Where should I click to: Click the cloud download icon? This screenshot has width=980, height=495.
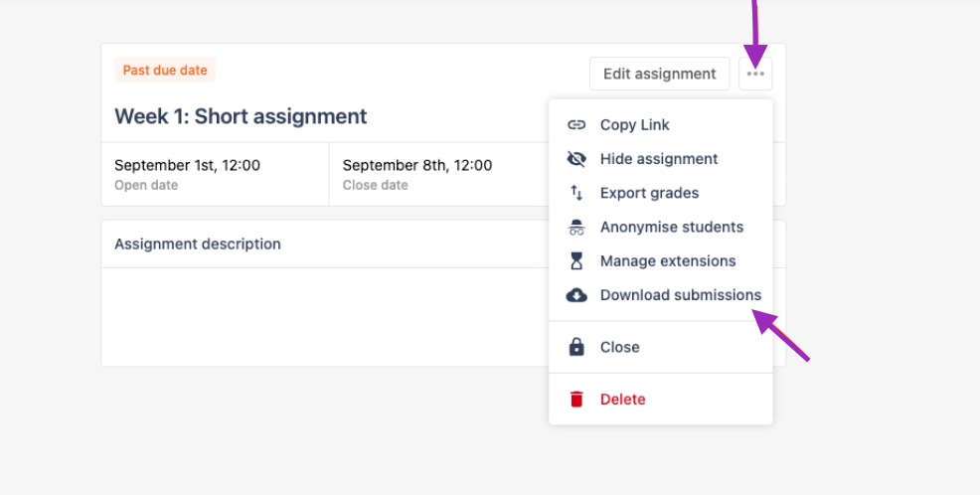576,295
